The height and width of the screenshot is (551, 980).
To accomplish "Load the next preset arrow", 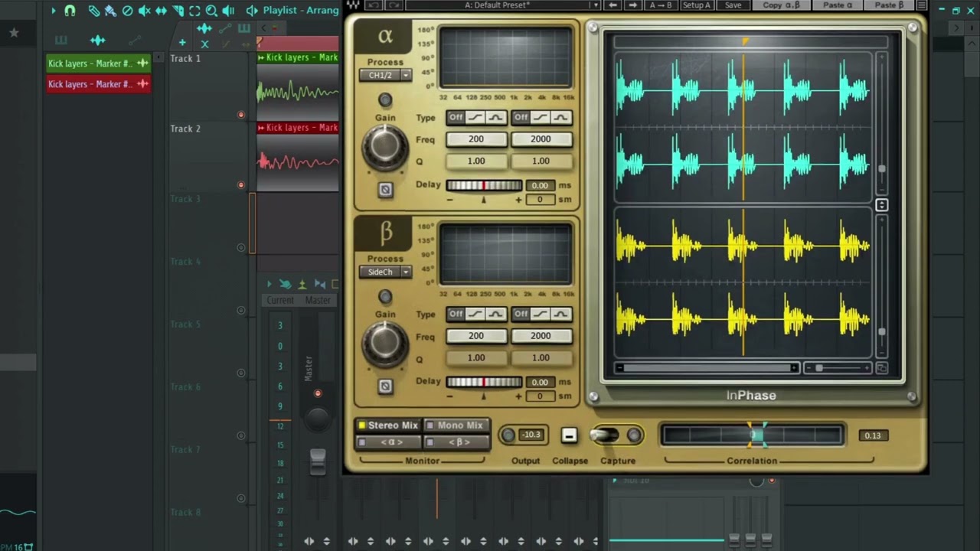I will click(x=632, y=5).
